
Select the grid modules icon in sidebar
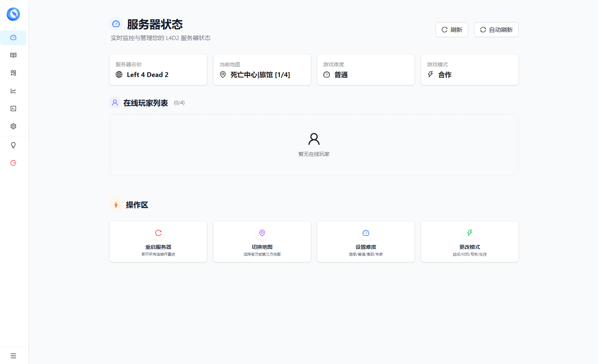point(13,73)
